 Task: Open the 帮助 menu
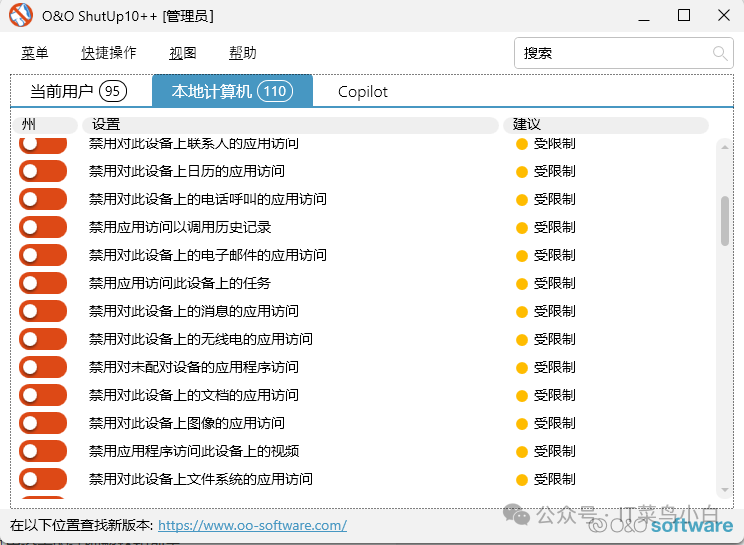(242, 53)
